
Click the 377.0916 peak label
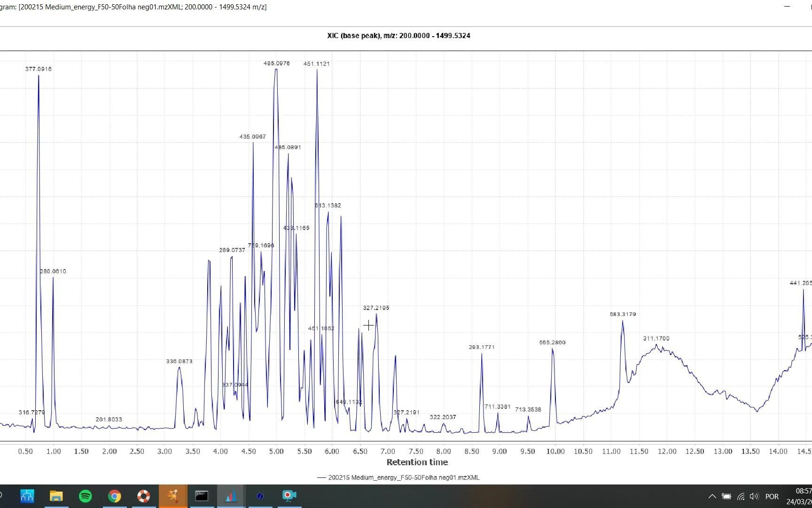(x=39, y=69)
